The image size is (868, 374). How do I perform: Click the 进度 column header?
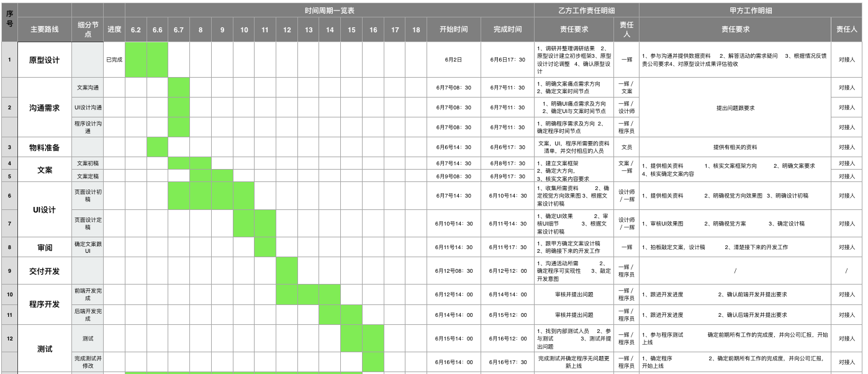pos(114,30)
